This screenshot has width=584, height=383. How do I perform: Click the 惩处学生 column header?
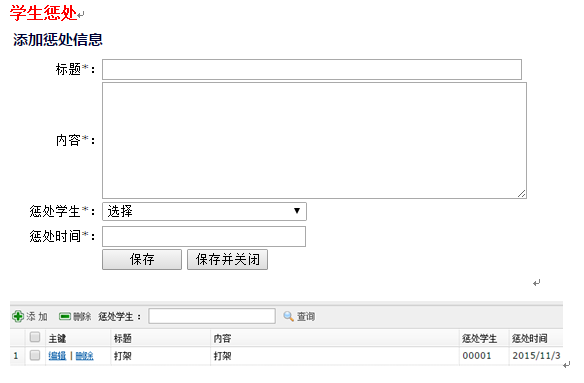click(x=479, y=338)
